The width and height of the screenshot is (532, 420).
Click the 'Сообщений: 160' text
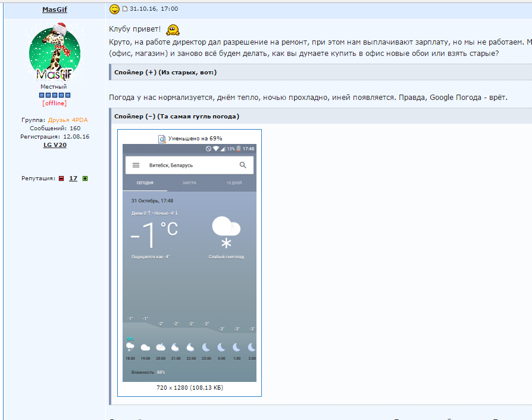[x=55, y=128]
